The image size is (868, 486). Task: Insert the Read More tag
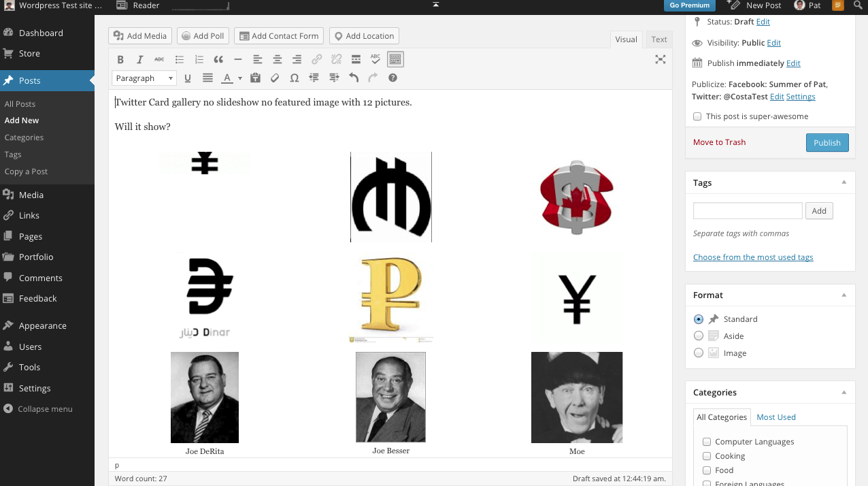pos(356,60)
